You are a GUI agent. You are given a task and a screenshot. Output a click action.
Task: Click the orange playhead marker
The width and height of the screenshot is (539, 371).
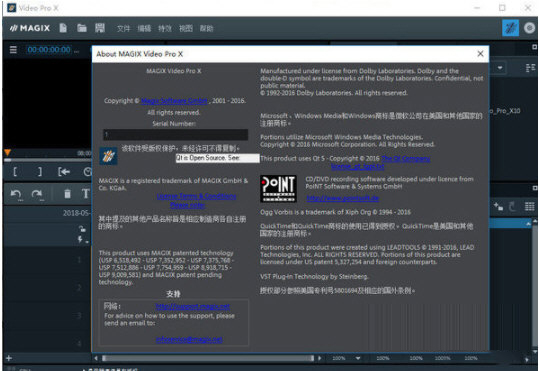coord(8,152)
